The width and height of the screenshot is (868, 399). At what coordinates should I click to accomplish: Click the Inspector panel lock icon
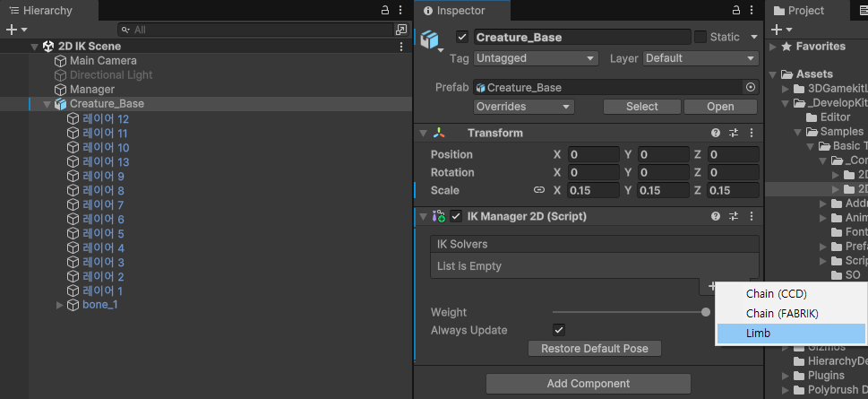[x=736, y=10]
